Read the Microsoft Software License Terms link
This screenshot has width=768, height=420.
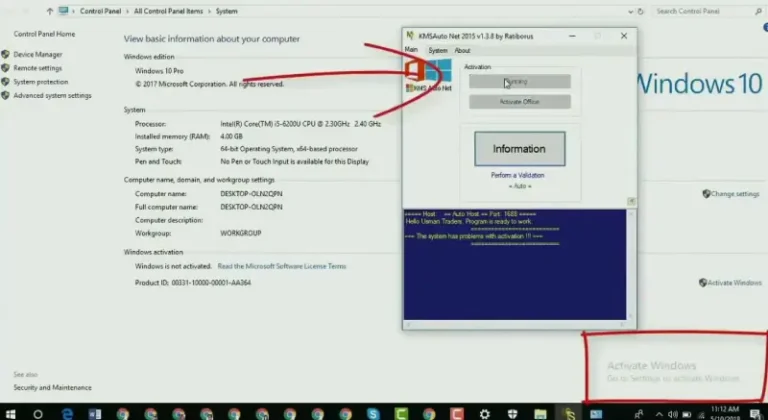pyautogui.click(x=282, y=266)
